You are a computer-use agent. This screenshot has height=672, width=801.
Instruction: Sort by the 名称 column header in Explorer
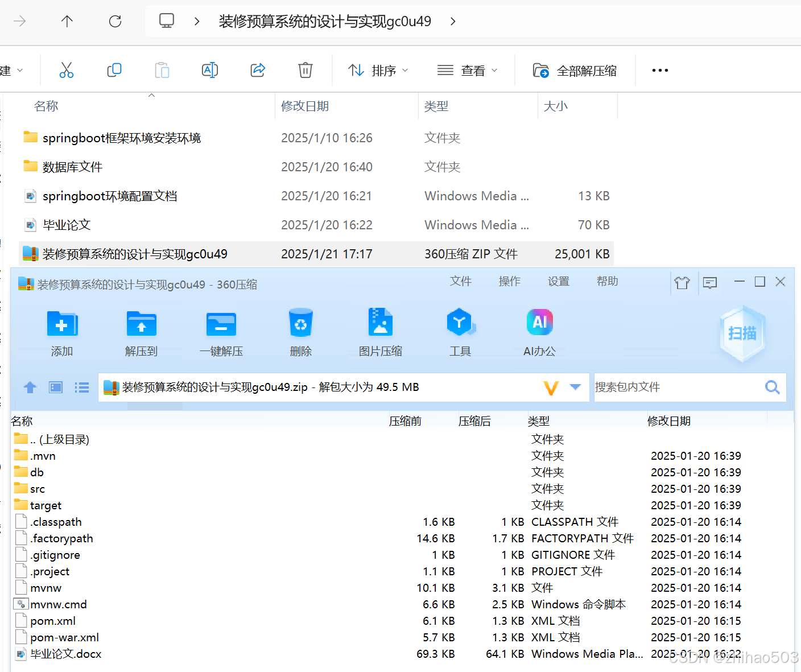click(x=46, y=106)
